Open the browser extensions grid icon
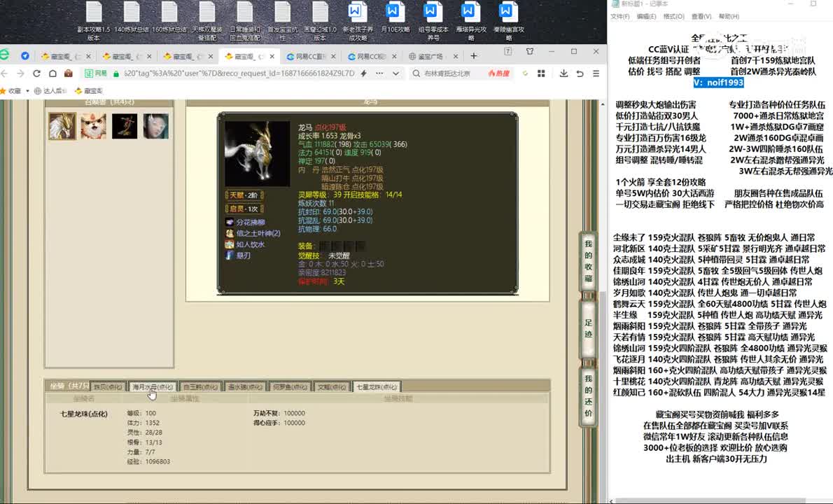Viewport: 833px width, 504px height. coord(541,73)
